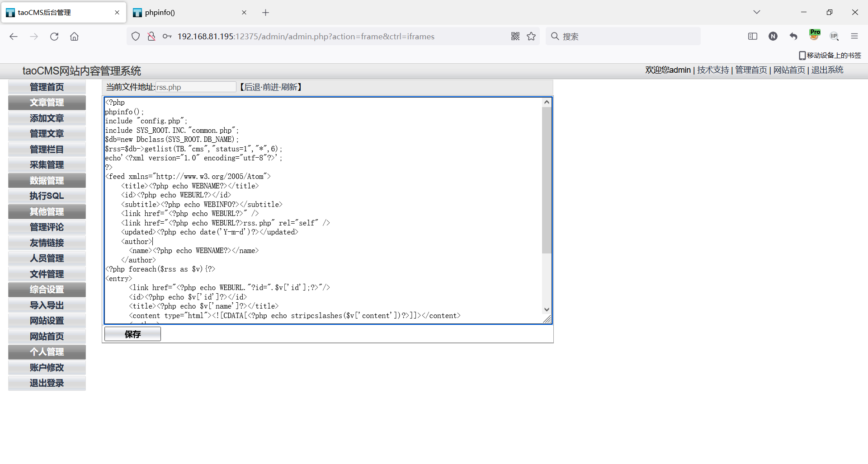Screen dimensions: 868x464
Task: Select 个人管理 section header
Action: pos(47,352)
